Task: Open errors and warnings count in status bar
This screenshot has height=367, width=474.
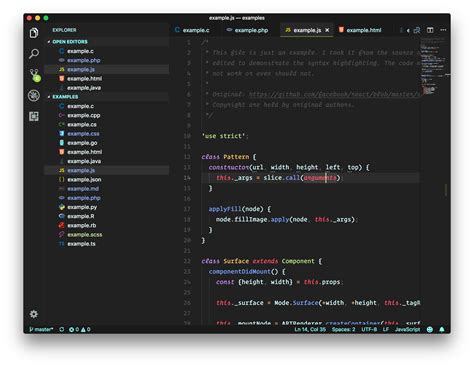Action: click(79, 329)
